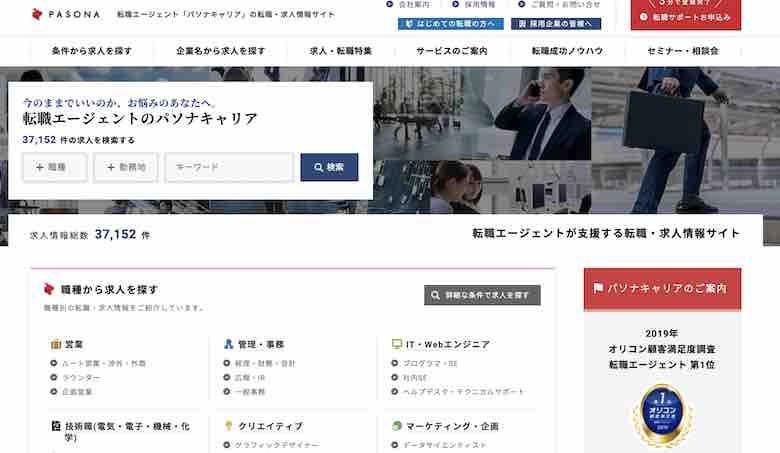Click the 技術職 category icon
780x453 pixels.
[56, 426]
